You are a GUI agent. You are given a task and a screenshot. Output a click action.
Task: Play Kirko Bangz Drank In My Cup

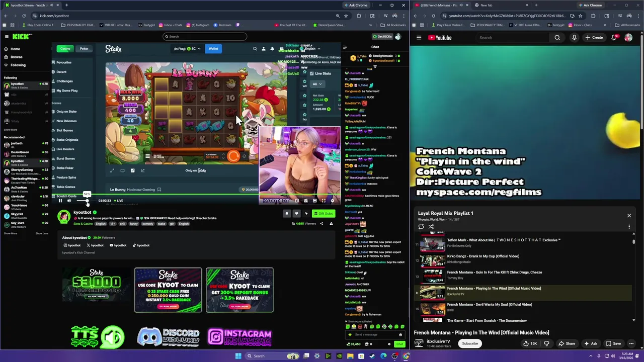523,259
